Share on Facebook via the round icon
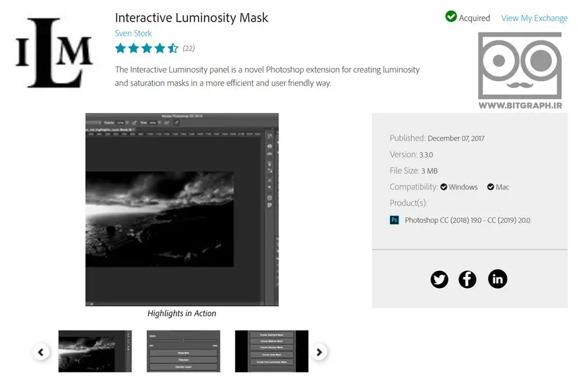The height and width of the screenshot is (384, 588). 467,280
